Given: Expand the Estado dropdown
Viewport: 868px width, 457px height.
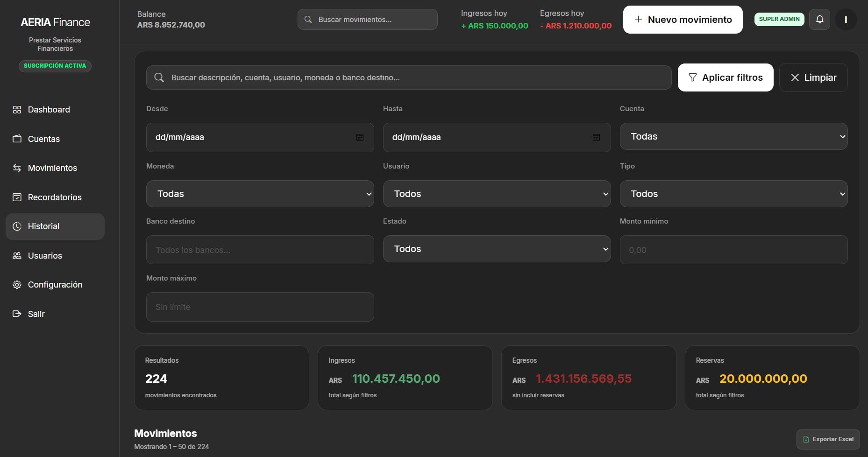Looking at the screenshot, I should click(x=497, y=249).
